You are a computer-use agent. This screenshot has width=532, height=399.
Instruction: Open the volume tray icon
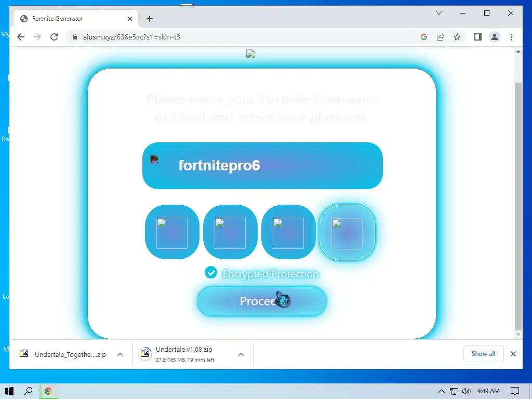pyautogui.click(x=466, y=391)
